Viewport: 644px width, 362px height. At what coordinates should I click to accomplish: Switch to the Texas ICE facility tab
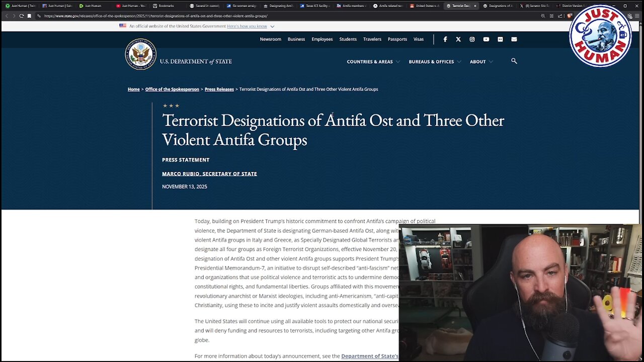314,6
